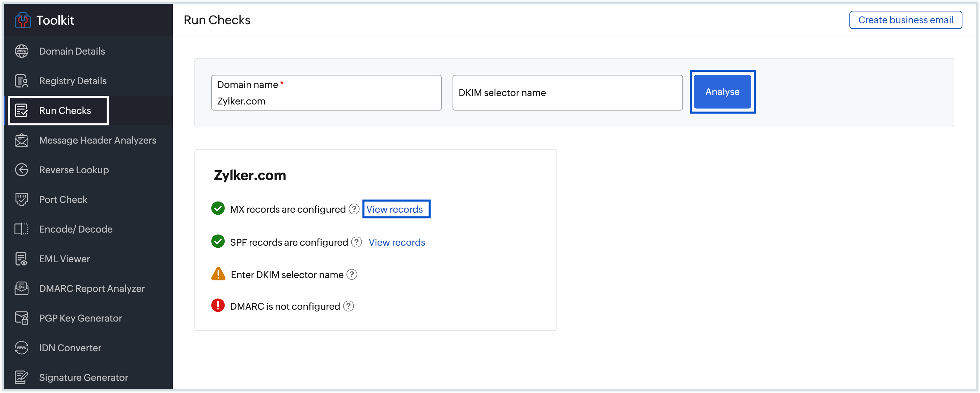
Task: Focus the DKIM selector name field
Action: pyautogui.click(x=567, y=93)
